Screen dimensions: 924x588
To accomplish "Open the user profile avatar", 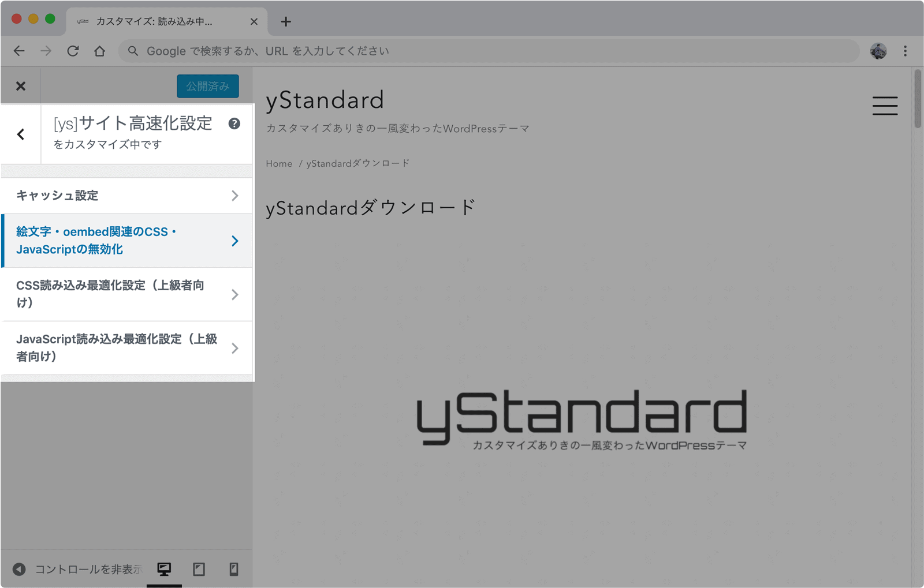I will (x=878, y=51).
